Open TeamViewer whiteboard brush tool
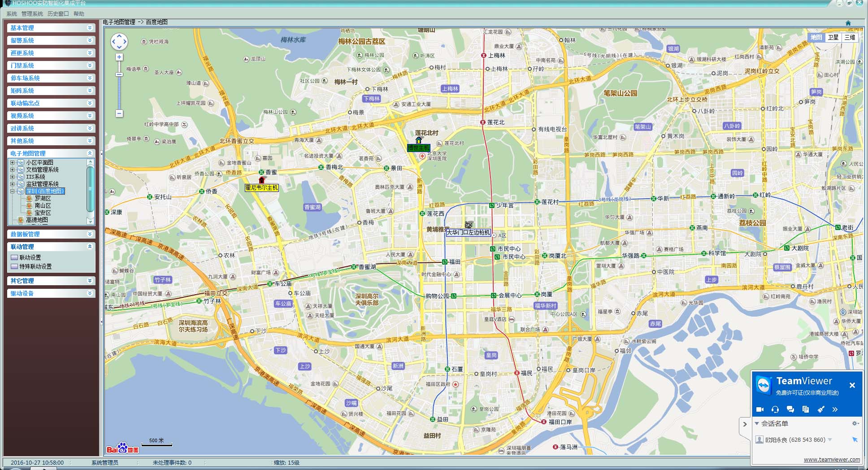The height and width of the screenshot is (470, 868). pyautogui.click(x=821, y=409)
